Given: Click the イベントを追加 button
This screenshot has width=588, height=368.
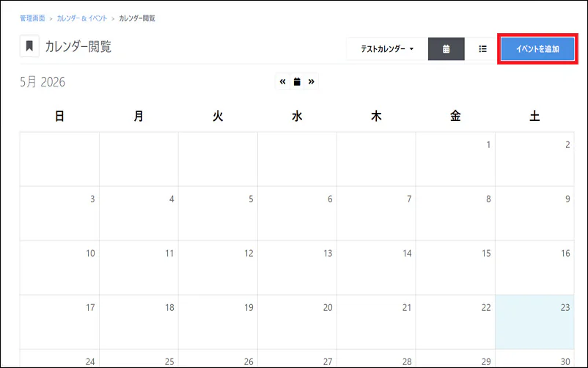Looking at the screenshot, I should pos(537,49).
